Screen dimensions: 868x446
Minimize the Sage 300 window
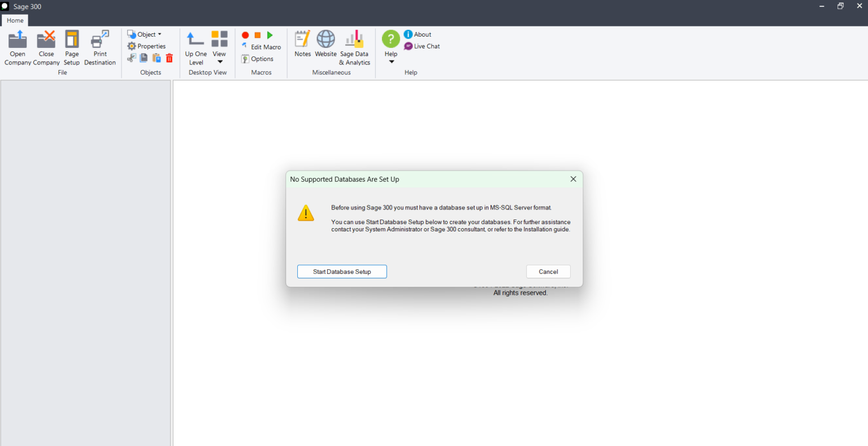tap(822, 6)
